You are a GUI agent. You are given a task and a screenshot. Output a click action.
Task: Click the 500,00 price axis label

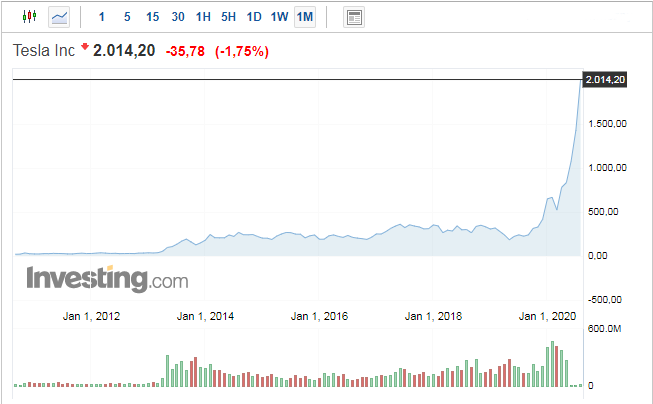point(603,212)
